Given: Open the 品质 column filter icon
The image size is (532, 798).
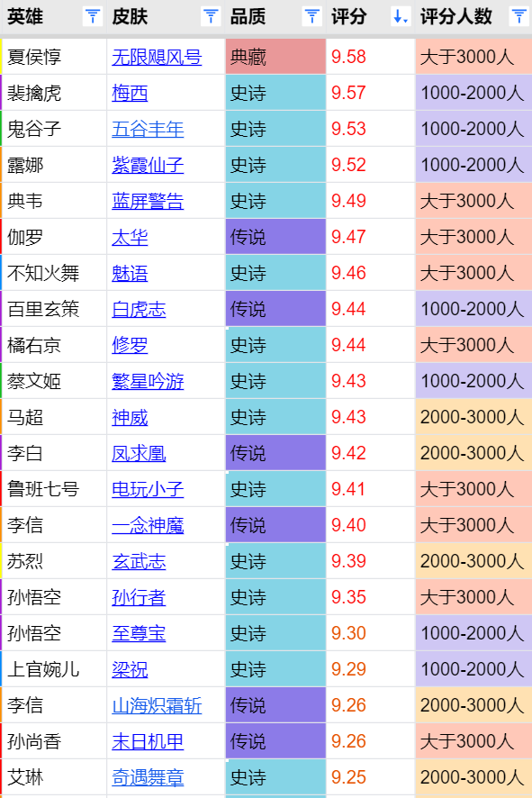Looking at the screenshot, I should point(312,17).
